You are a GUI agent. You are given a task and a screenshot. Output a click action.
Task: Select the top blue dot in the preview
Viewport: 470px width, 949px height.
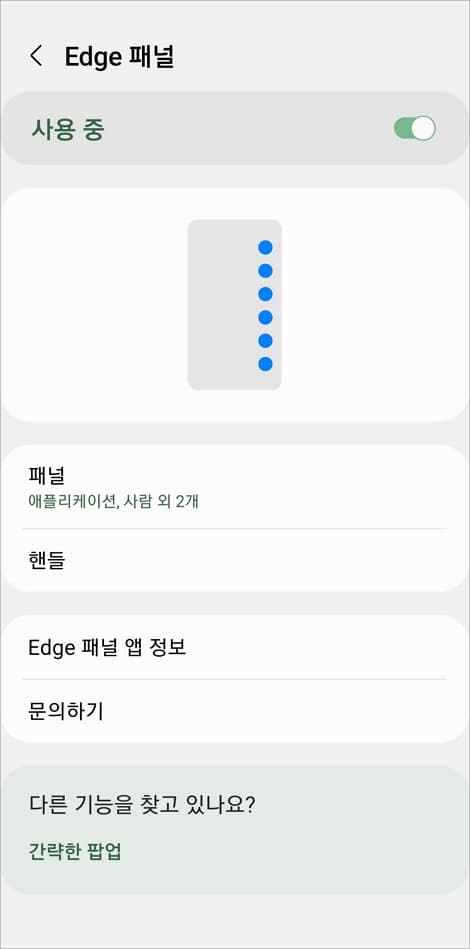coord(265,248)
